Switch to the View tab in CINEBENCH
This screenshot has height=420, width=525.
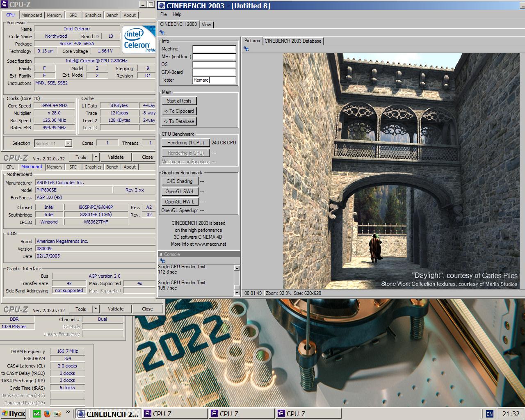206,25
